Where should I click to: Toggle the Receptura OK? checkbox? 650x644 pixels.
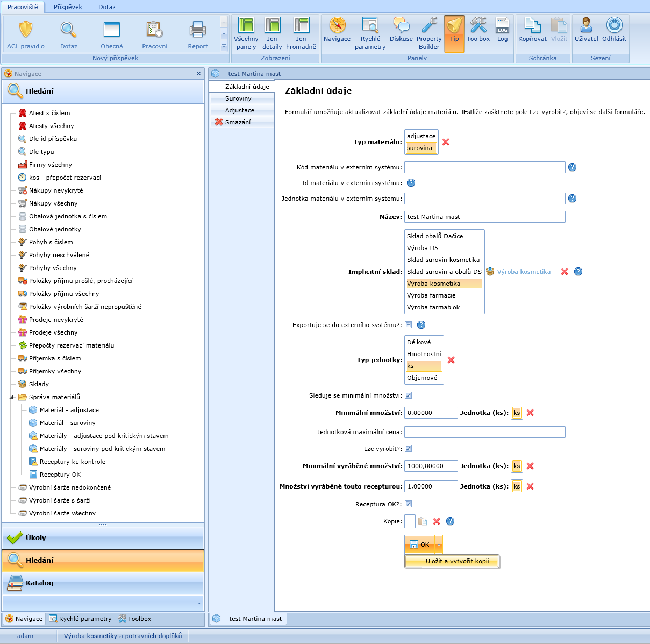(408, 504)
